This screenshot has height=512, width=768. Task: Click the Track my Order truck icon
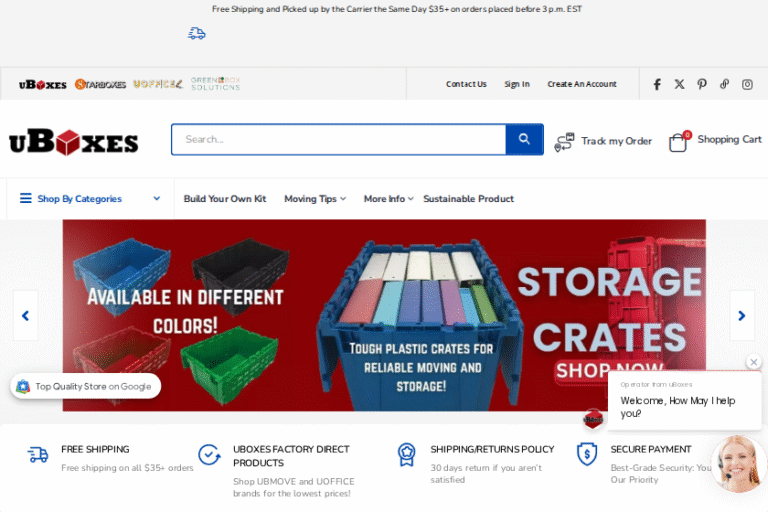pyautogui.click(x=564, y=142)
